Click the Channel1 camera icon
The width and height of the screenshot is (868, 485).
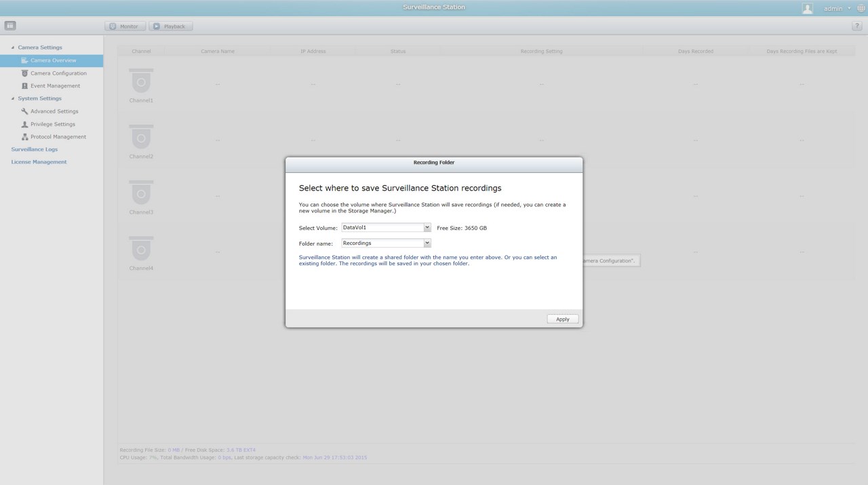coord(141,81)
